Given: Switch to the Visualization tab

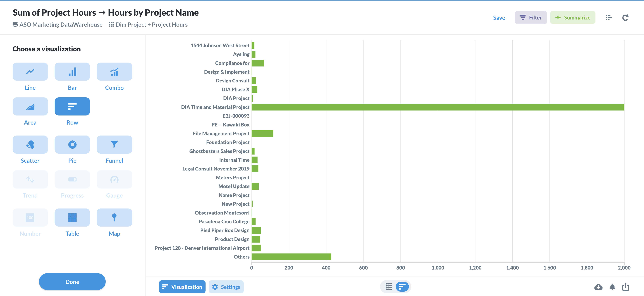Looking at the screenshot, I should click(x=182, y=287).
